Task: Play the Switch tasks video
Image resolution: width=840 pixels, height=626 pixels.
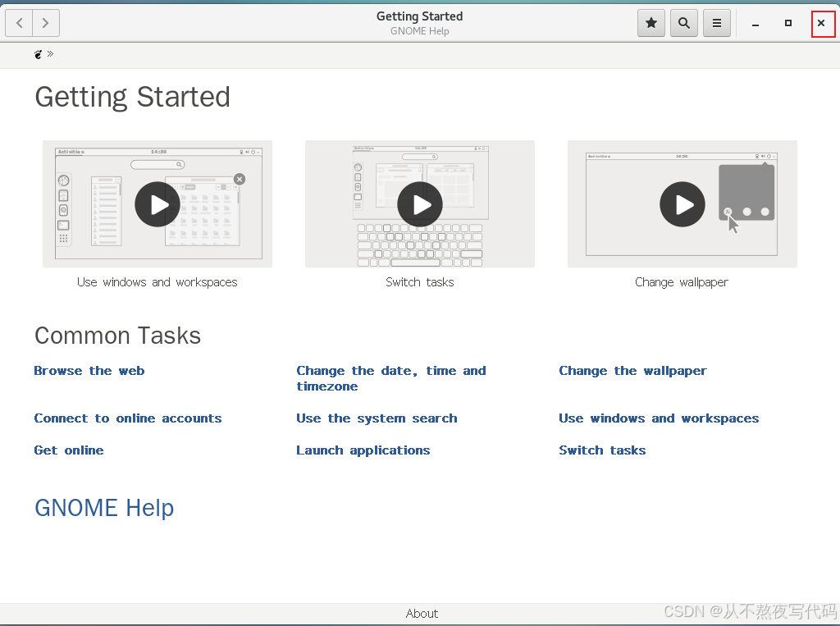Action: click(419, 204)
